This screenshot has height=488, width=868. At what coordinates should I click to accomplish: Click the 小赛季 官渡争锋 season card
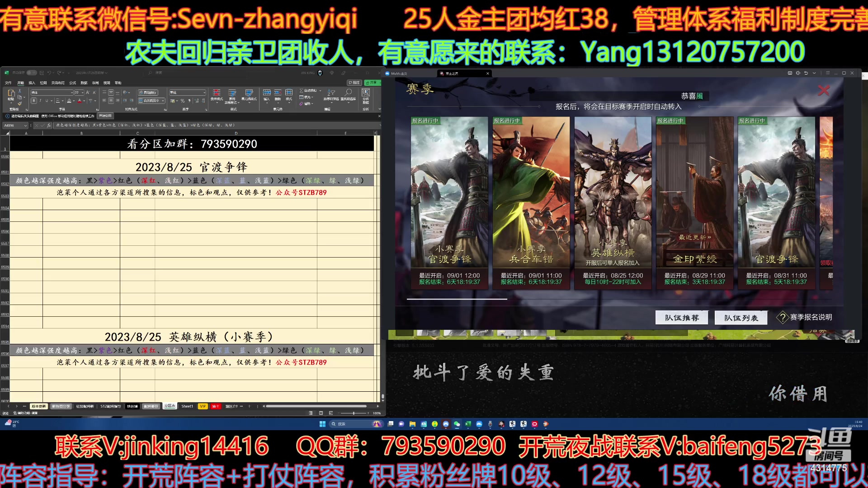[449, 202]
